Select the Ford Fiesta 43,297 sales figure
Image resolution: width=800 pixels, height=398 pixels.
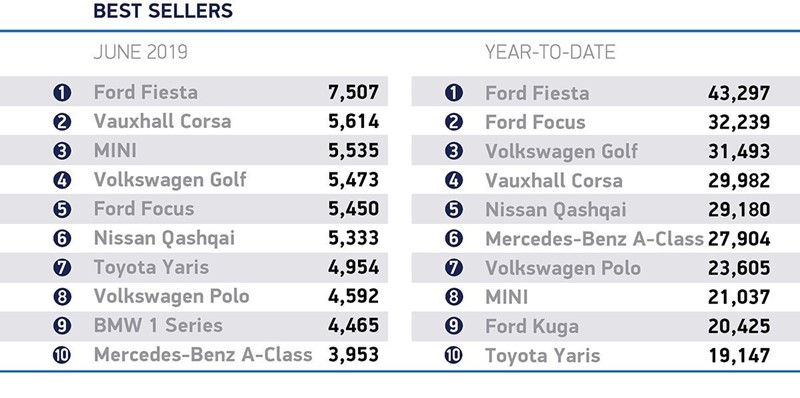(x=739, y=93)
